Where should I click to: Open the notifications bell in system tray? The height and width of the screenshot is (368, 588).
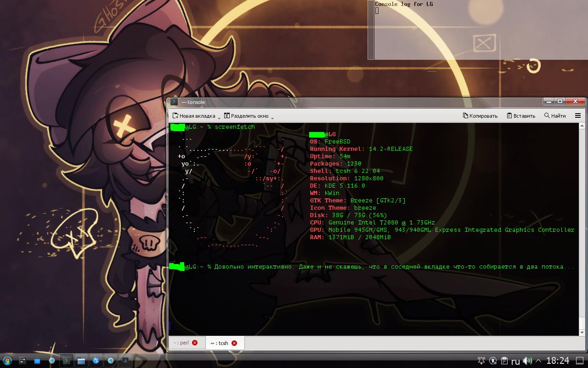click(481, 361)
